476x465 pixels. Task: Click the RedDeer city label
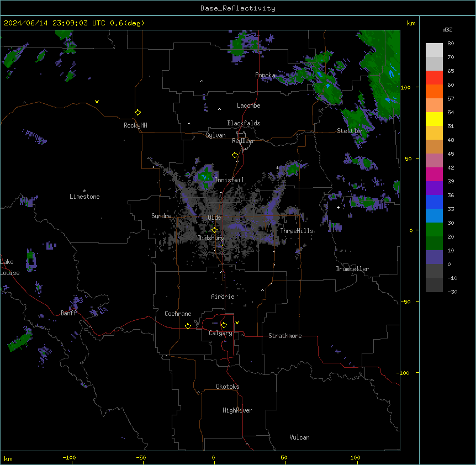243,141
